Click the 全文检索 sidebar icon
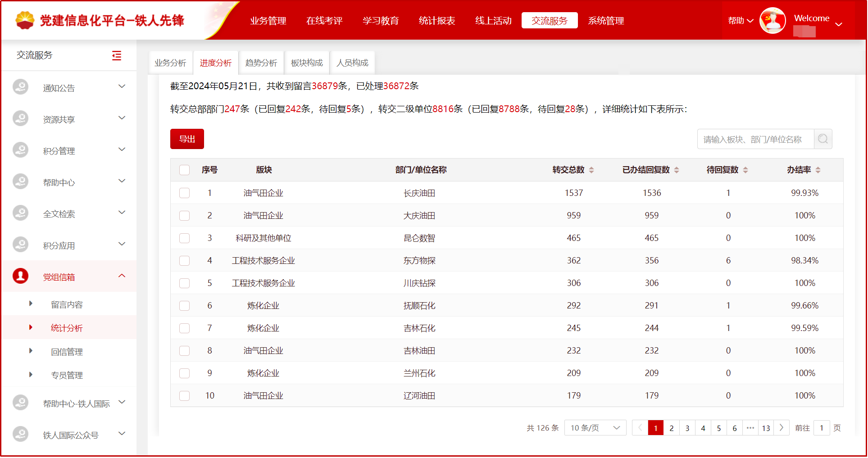The image size is (868, 458). click(x=20, y=213)
